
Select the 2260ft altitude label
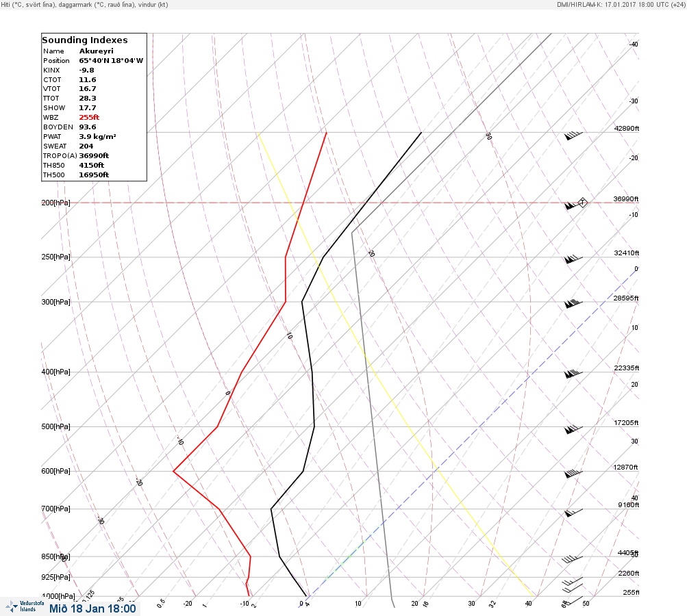pos(629,573)
